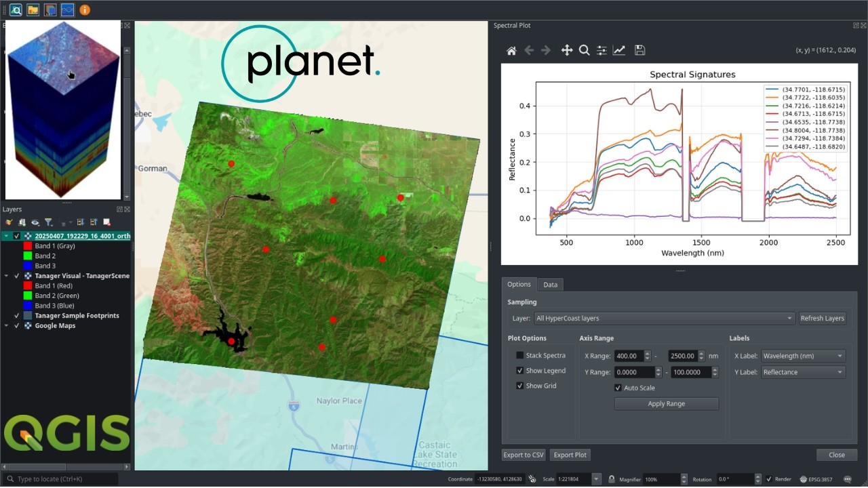
Task: Collapse the Tanager Visual layer tree
Action: click(x=6, y=276)
